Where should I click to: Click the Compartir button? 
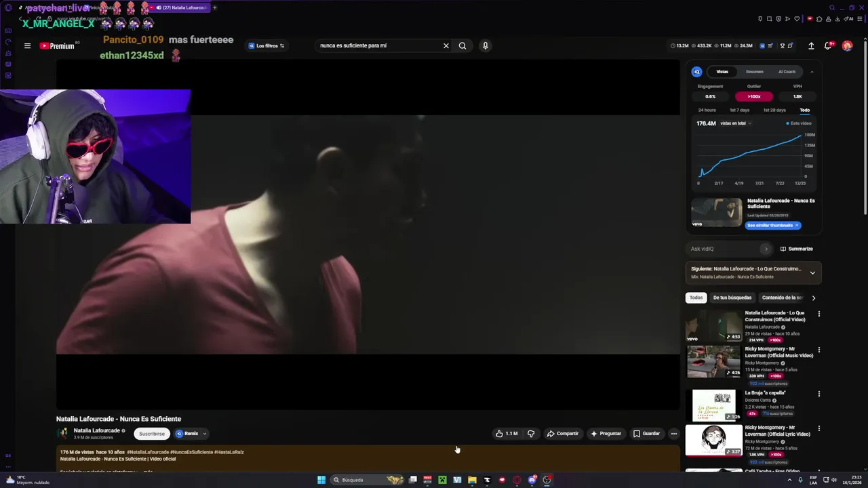563,434
